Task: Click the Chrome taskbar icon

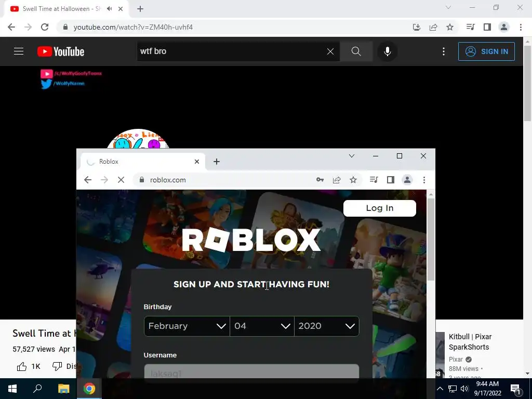Action: pos(89,389)
